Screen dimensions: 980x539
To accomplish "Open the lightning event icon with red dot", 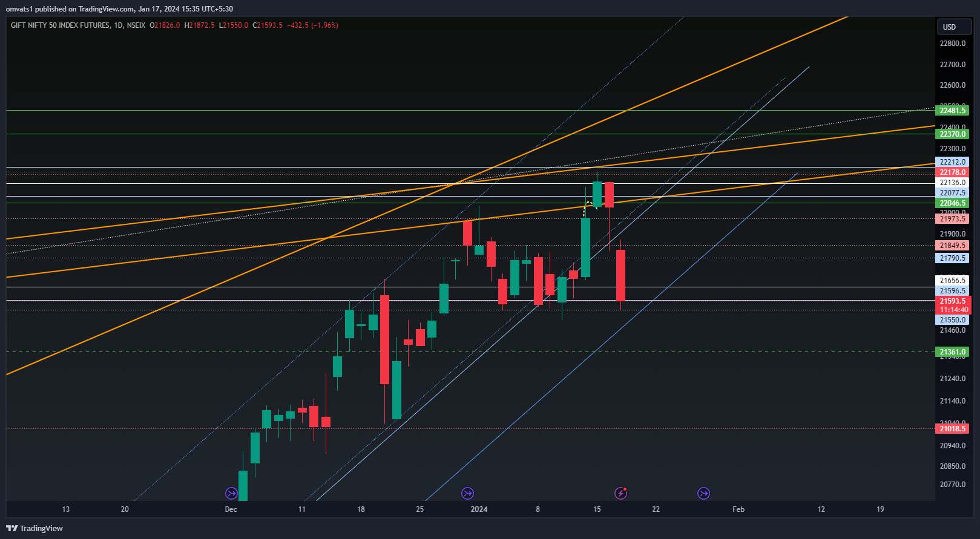I will tap(620, 493).
